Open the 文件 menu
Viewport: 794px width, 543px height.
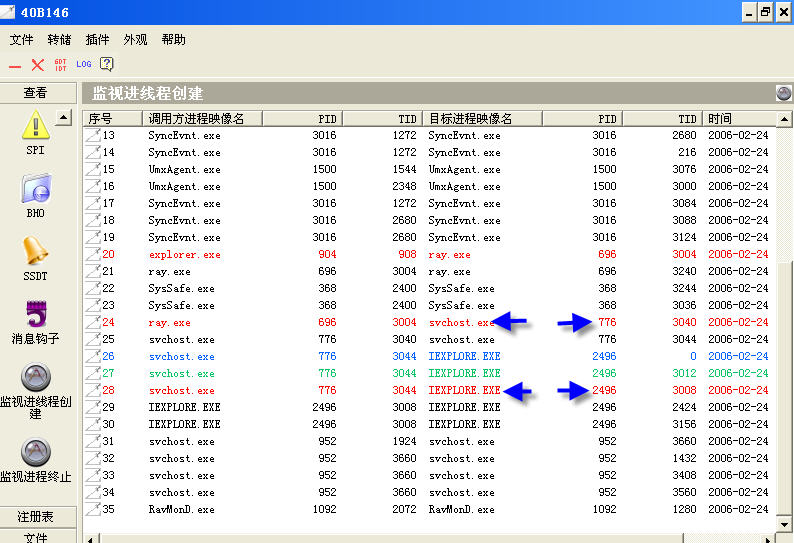click(x=21, y=40)
